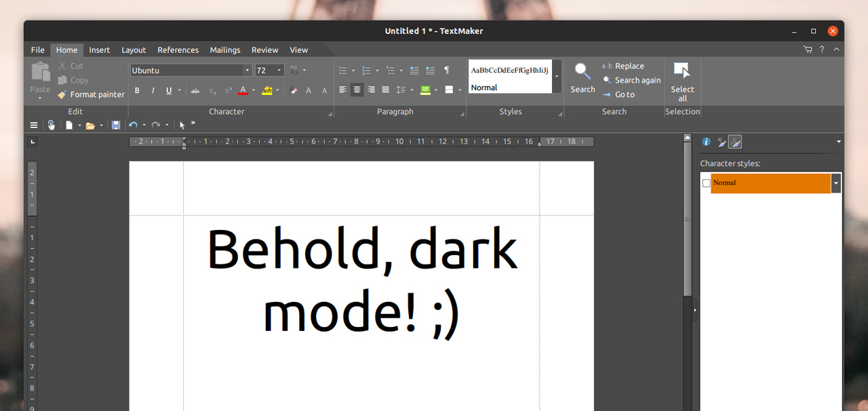Open the Ubuntu font name dropdown
The image size is (868, 411).
247,71
